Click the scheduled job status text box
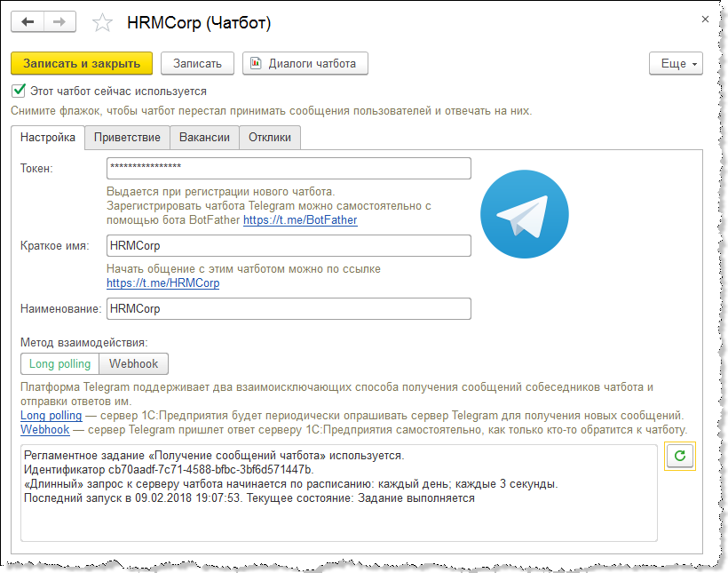This screenshot has width=728, height=573. click(339, 493)
